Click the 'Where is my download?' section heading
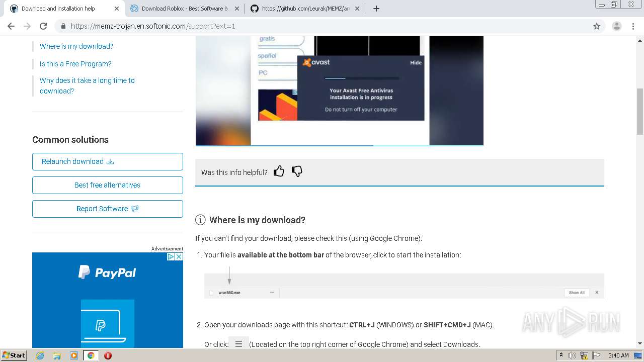 [x=257, y=220]
